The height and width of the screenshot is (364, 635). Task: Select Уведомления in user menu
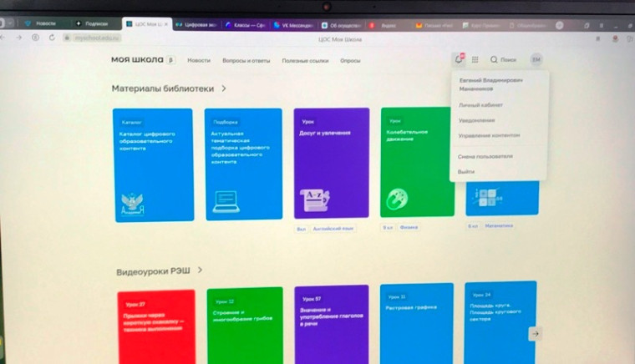click(x=476, y=120)
